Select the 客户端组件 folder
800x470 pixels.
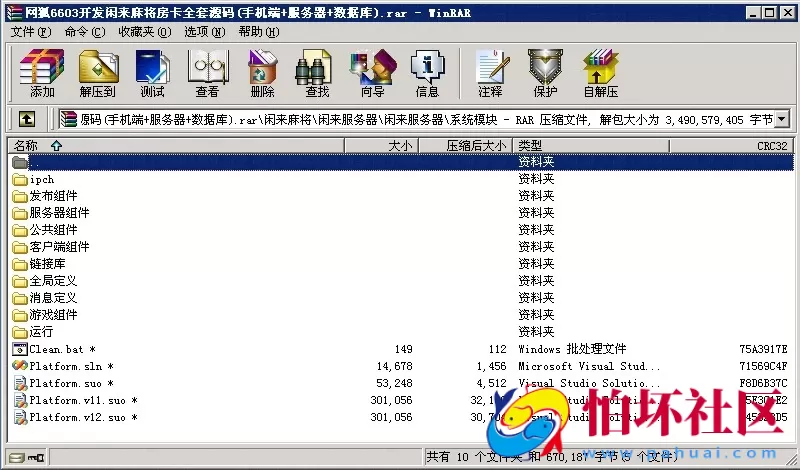(51, 247)
